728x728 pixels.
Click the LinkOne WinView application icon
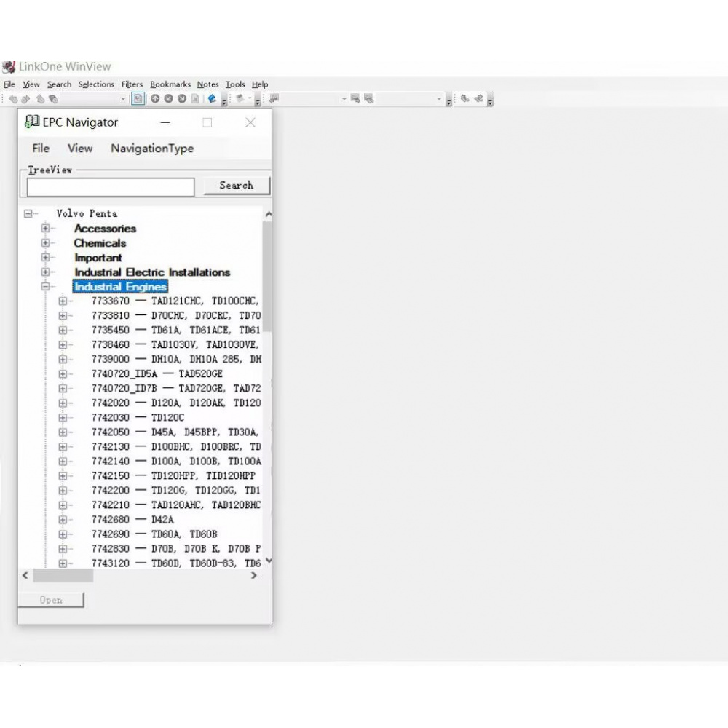[9, 67]
